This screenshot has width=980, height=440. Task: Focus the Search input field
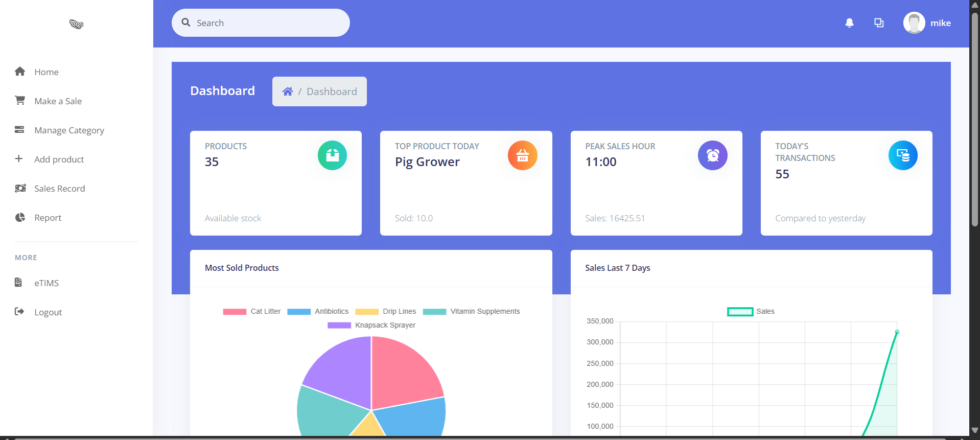coord(261,22)
